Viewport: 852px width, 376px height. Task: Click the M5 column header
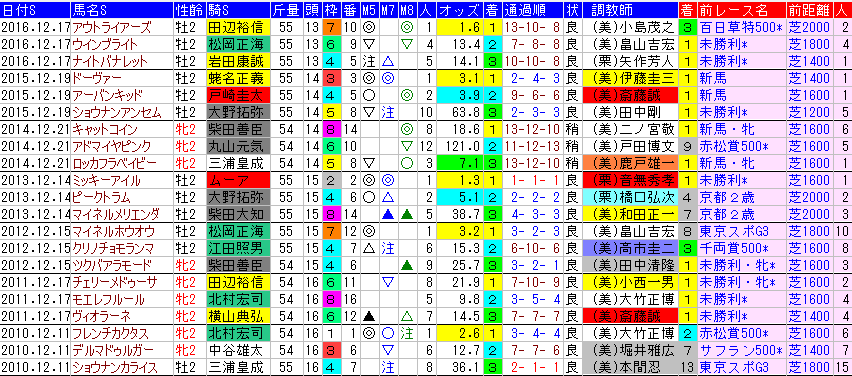pos(368,10)
